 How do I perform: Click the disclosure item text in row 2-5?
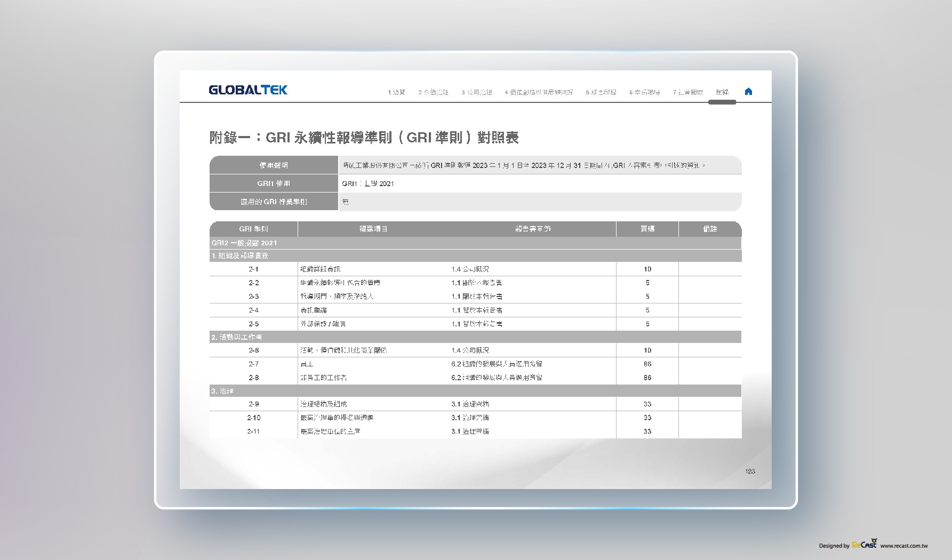click(323, 324)
